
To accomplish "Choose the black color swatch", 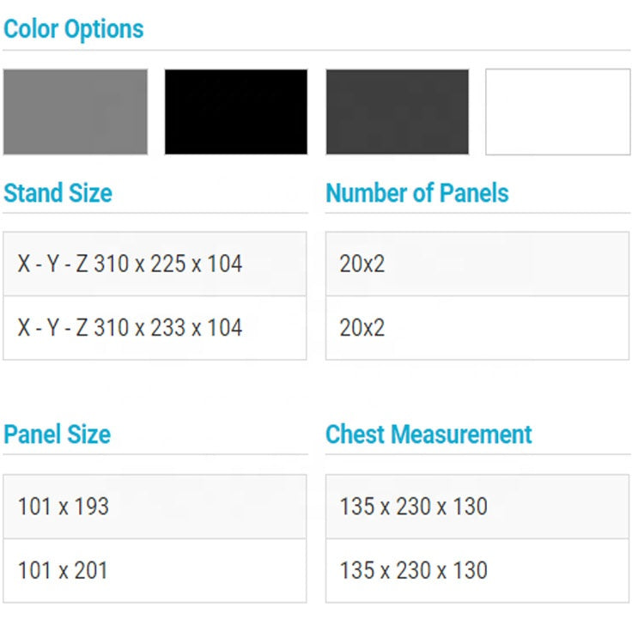I will 236,112.
